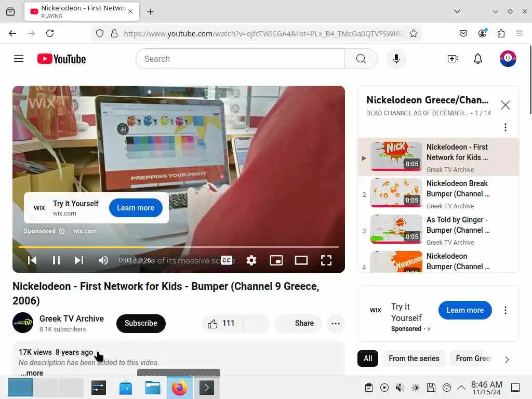Open the account avatar menu
Screen dimensions: 532x399
[x=508, y=59]
